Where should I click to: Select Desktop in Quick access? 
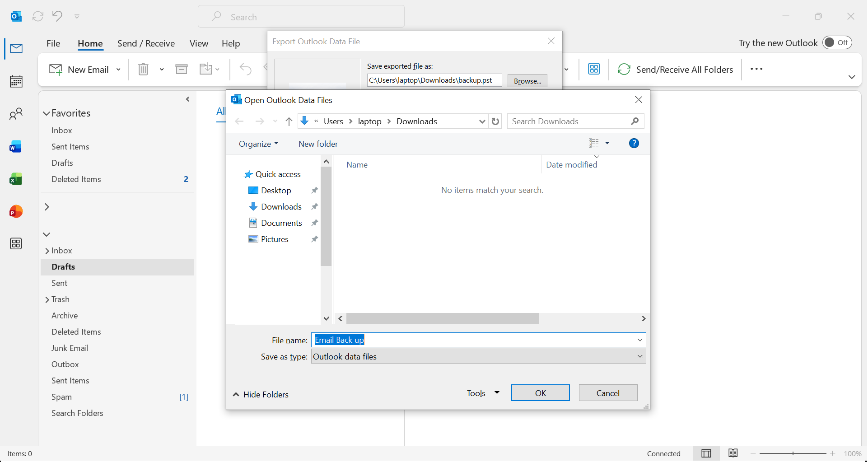pyautogui.click(x=276, y=191)
